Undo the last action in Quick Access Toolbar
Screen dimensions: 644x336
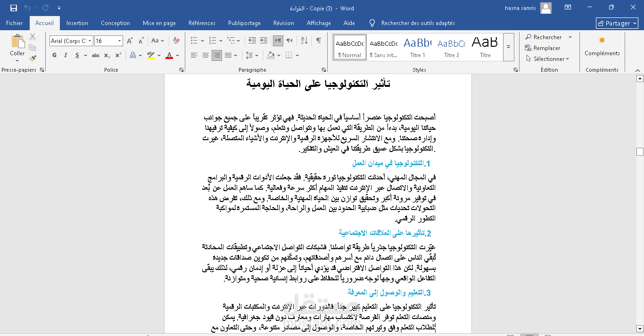27,8
